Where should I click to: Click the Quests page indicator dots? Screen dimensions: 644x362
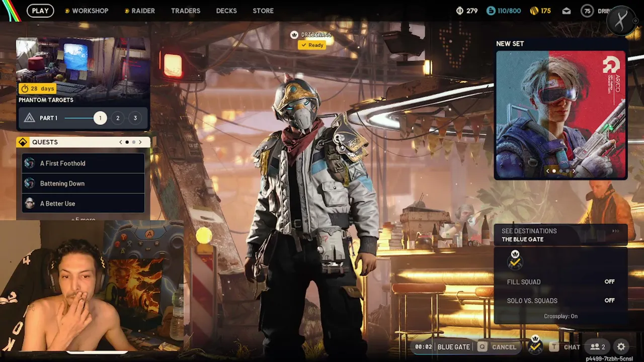tap(130, 142)
